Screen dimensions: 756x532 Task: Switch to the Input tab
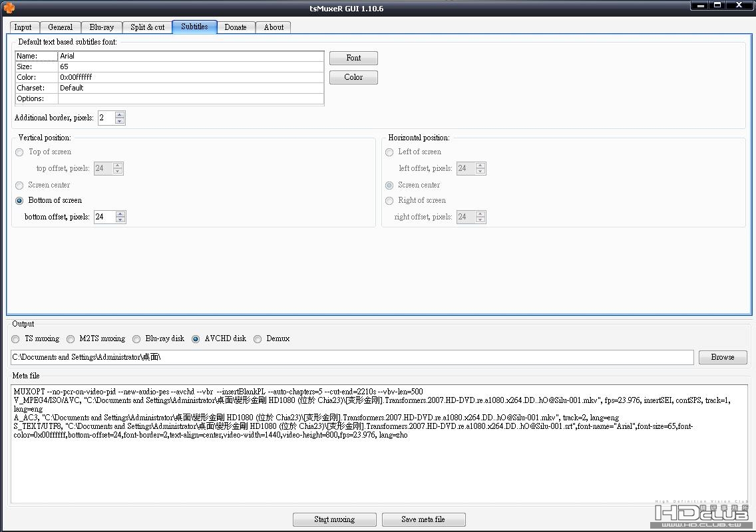[x=23, y=27]
